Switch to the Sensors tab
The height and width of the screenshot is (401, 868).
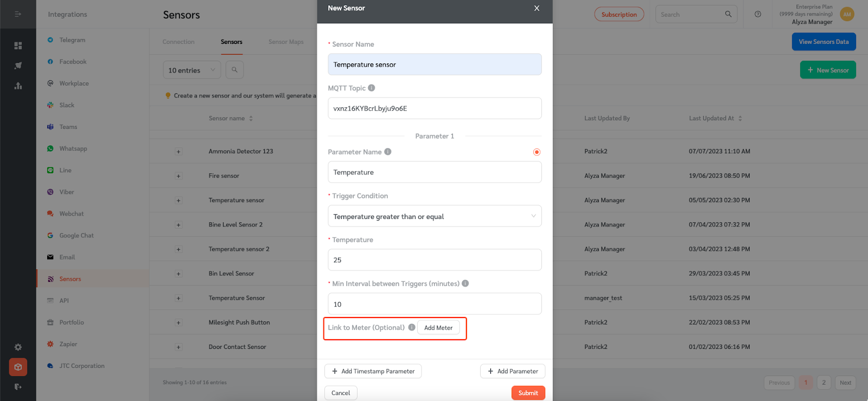232,42
